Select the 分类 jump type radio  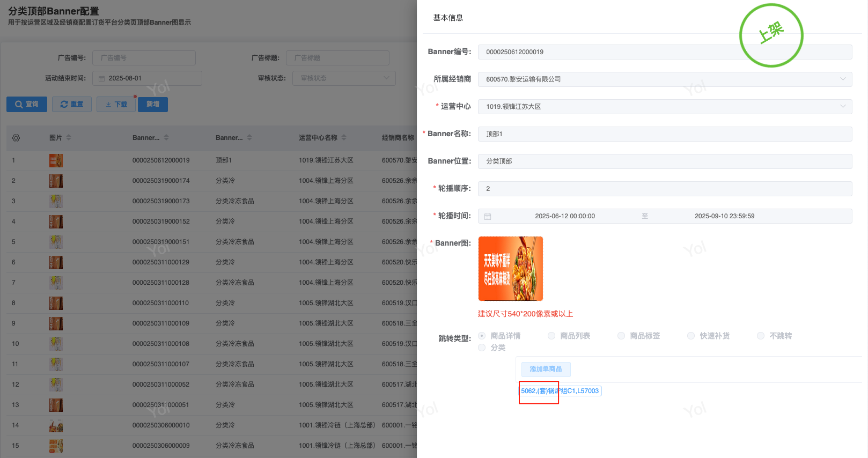(x=482, y=348)
